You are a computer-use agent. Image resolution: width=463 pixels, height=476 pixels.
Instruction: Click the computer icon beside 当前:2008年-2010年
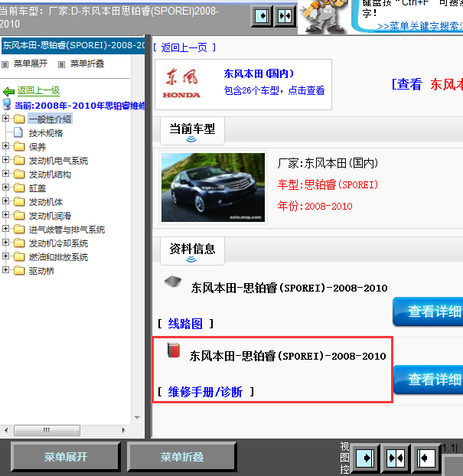(7, 104)
